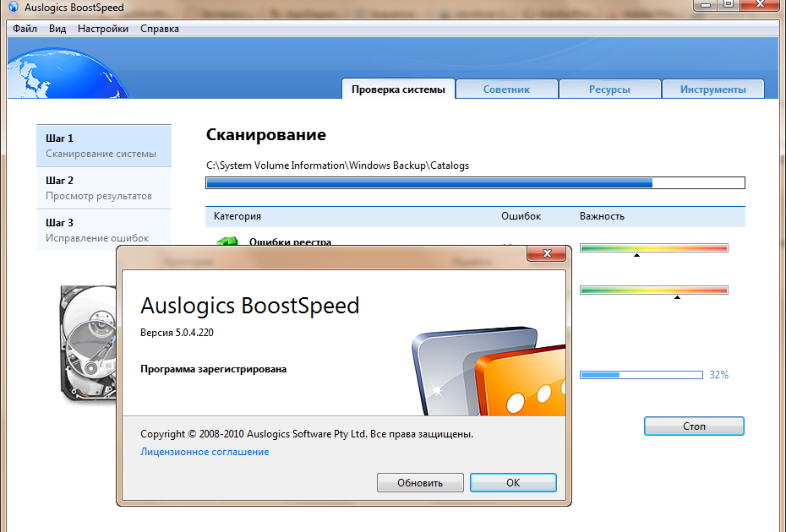Switch to the Советник tab
Screen dimensions: 786x532
pyautogui.click(x=507, y=90)
